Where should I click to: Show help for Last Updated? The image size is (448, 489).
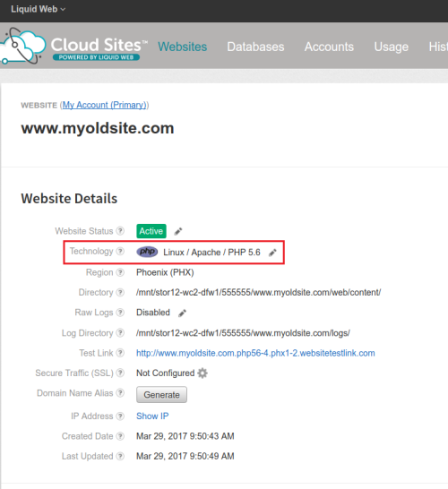(x=120, y=456)
